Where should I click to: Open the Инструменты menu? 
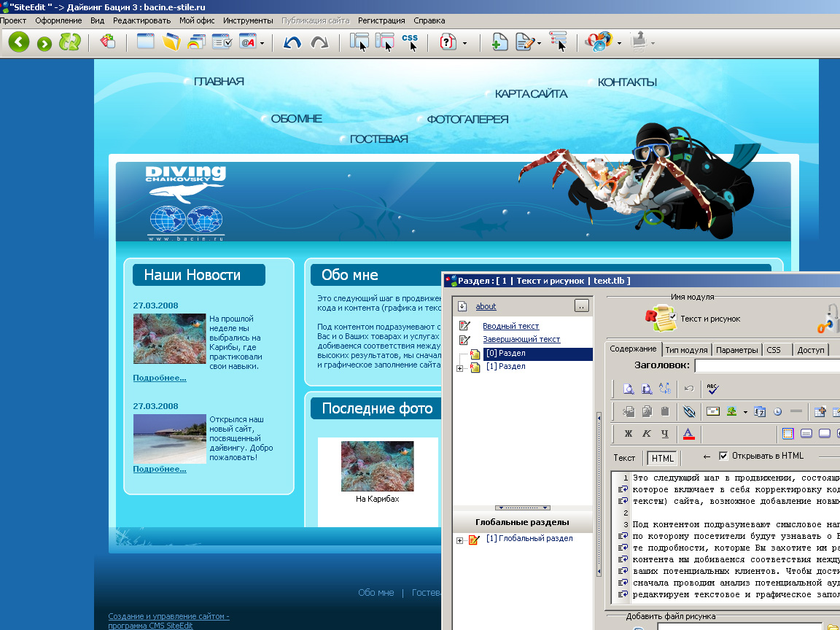coord(248,20)
